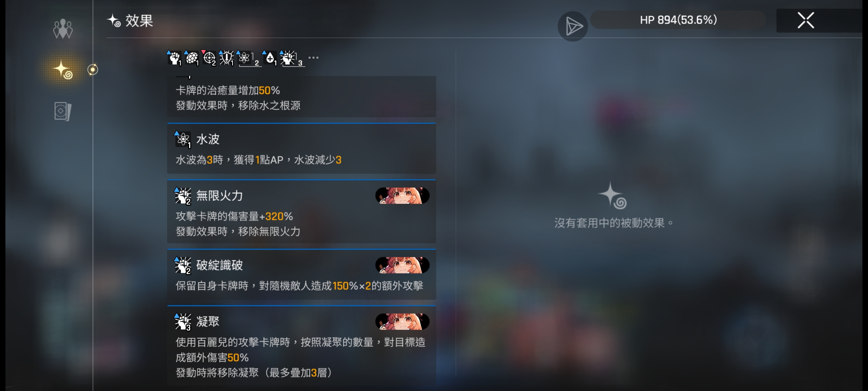Select the water drop healing buff icon
Viewport: 868px width, 391px height.
click(270, 58)
